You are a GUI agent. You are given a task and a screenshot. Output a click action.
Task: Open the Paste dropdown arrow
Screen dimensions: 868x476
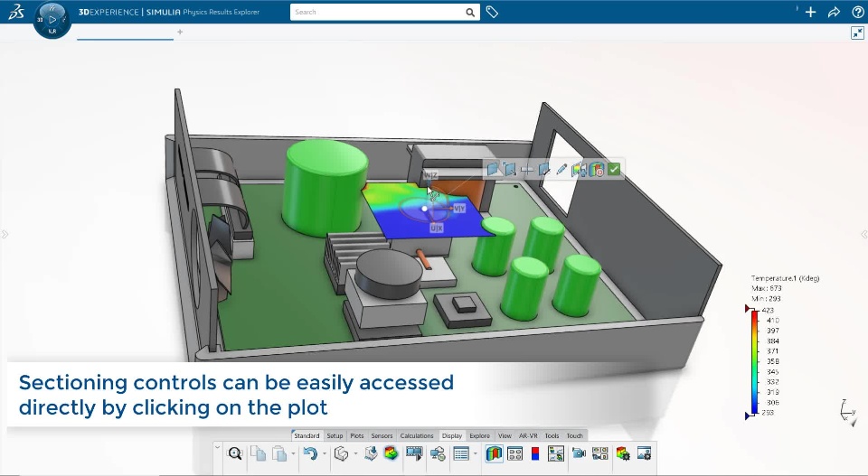tap(293, 454)
